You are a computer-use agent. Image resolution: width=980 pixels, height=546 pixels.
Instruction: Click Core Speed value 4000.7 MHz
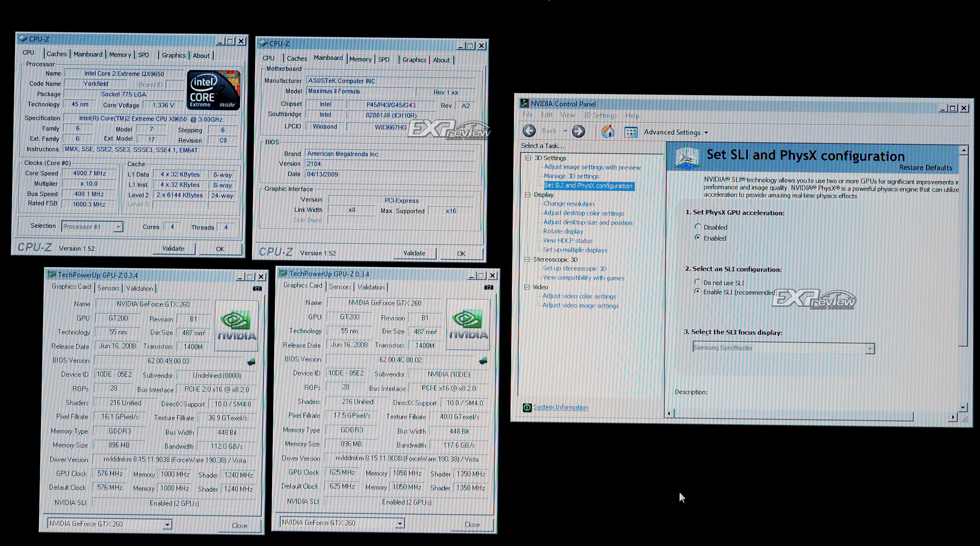tap(89, 173)
